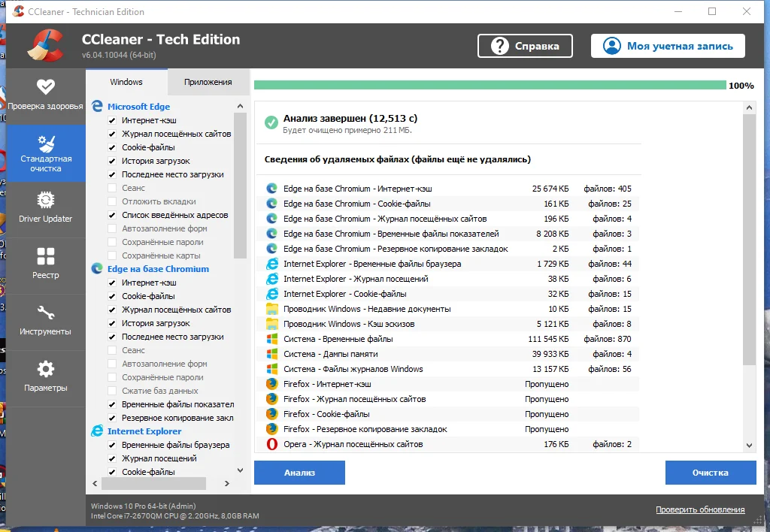Select Стандартная очистка in the sidebar
This screenshot has width=770, height=532.
46,153
